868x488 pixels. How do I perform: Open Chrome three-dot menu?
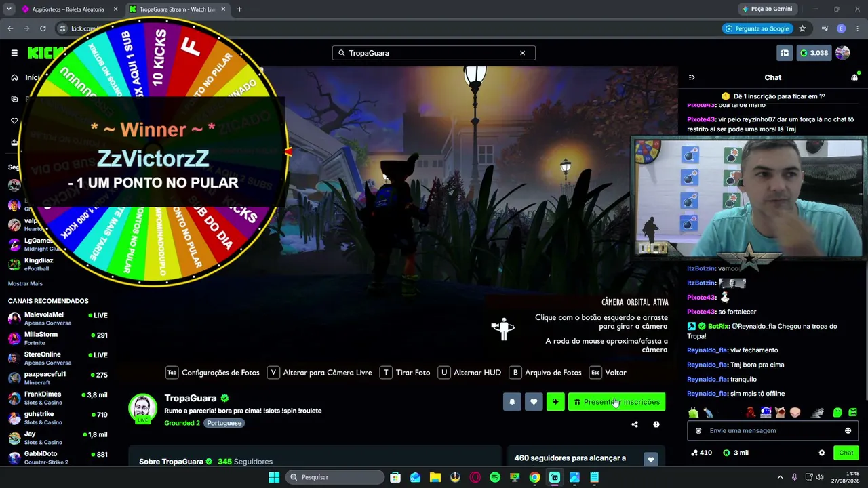click(x=858, y=28)
